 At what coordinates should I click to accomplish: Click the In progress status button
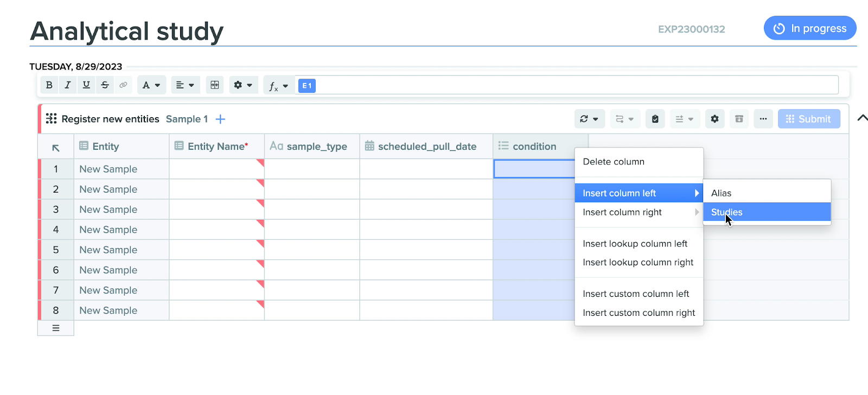[810, 28]
